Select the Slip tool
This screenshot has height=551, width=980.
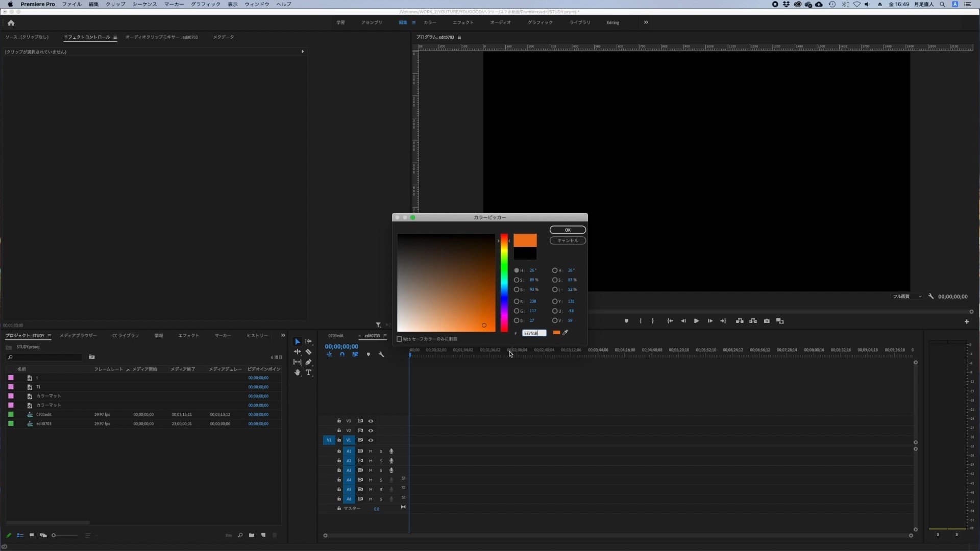tap(298, 362)
